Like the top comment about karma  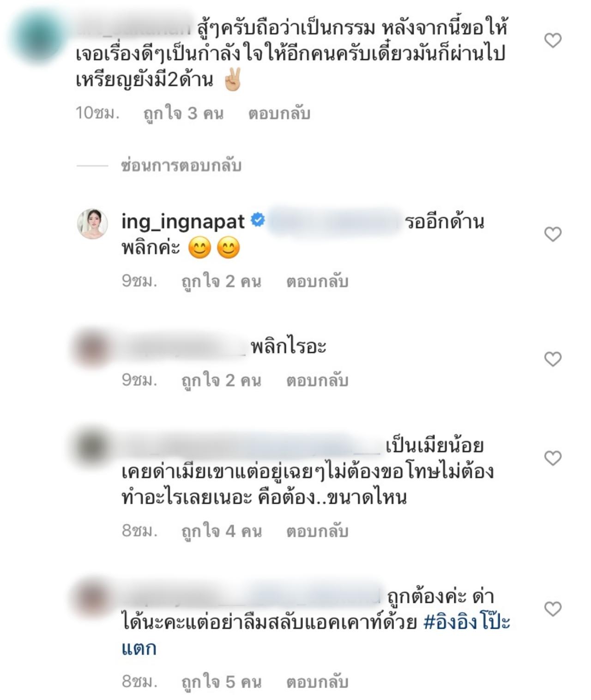coord(553,41)
